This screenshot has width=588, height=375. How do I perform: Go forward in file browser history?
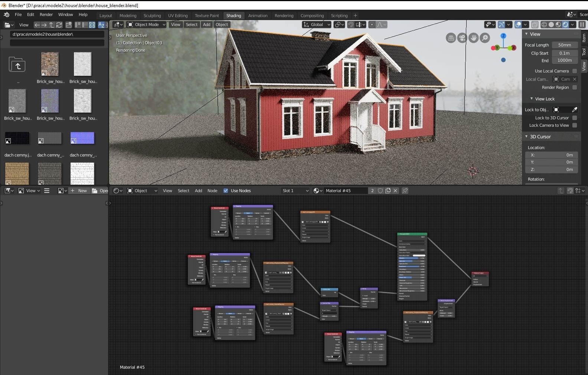[44, 25]
